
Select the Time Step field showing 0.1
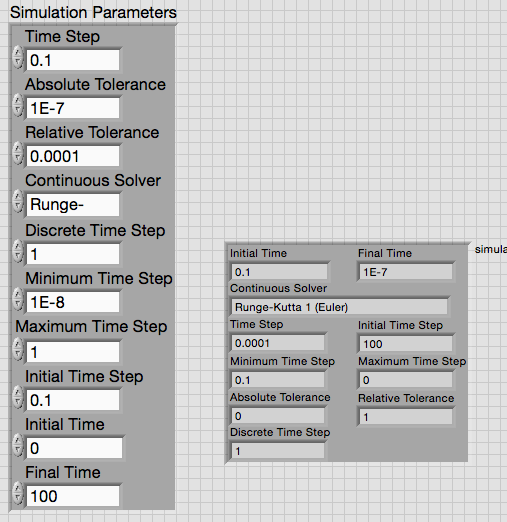[73, 60]
